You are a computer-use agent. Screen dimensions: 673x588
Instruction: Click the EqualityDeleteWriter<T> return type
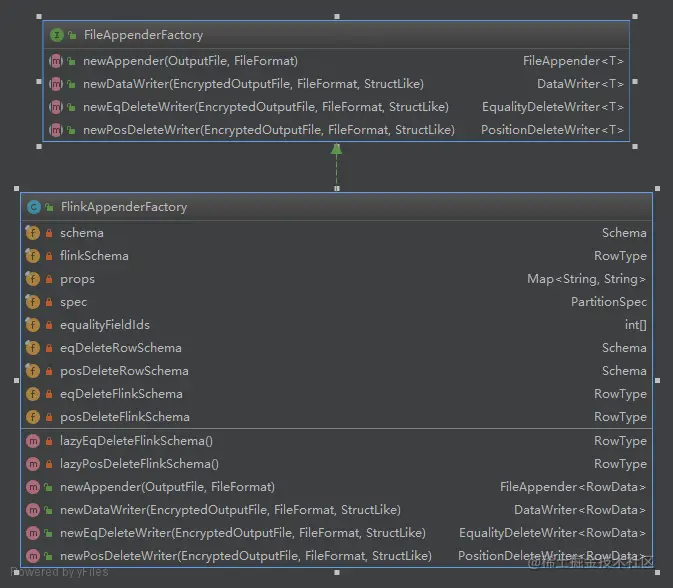553,107
